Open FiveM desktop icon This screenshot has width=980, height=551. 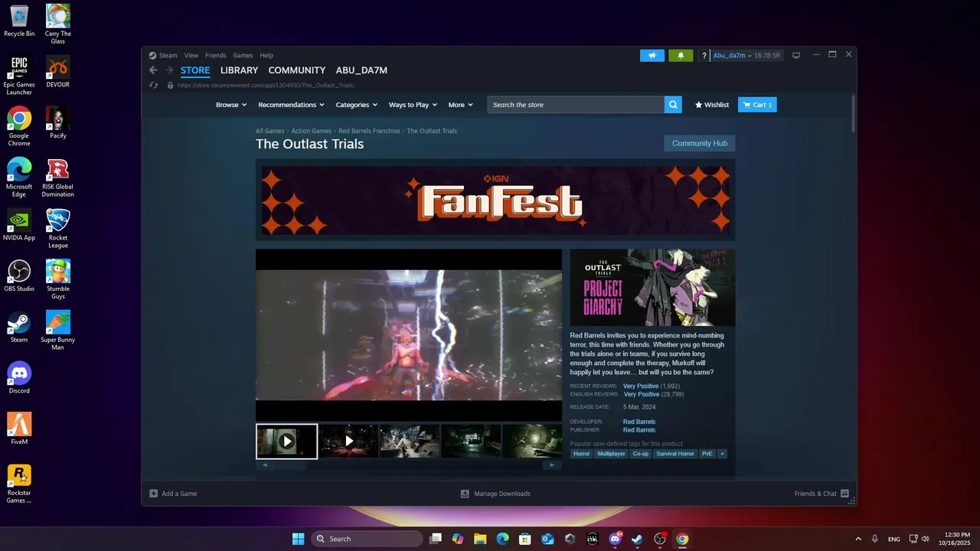[x=19, y=429]
